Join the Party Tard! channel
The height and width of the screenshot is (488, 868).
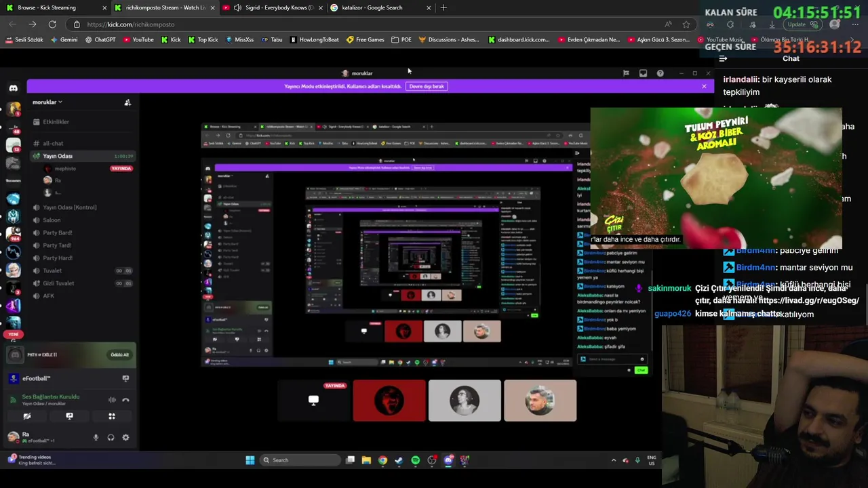pos(57,245)
